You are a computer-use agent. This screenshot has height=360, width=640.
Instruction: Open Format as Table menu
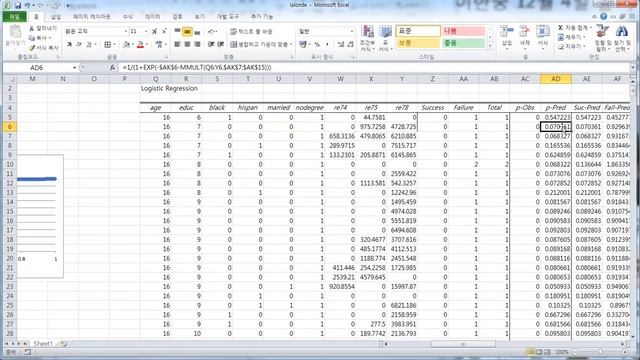point(385,38)
